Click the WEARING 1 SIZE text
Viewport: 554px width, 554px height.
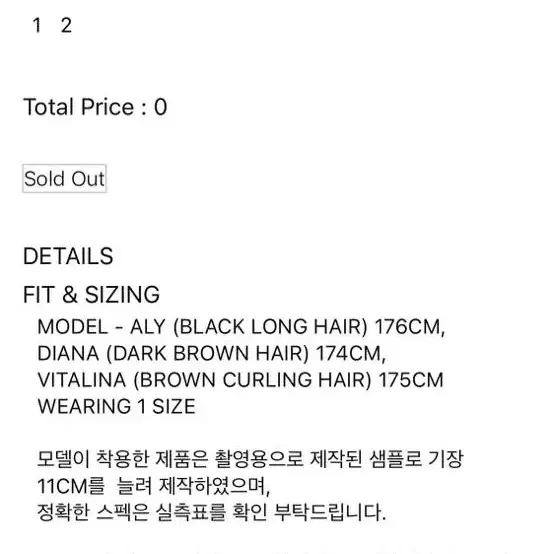click(x=116, y=406)
